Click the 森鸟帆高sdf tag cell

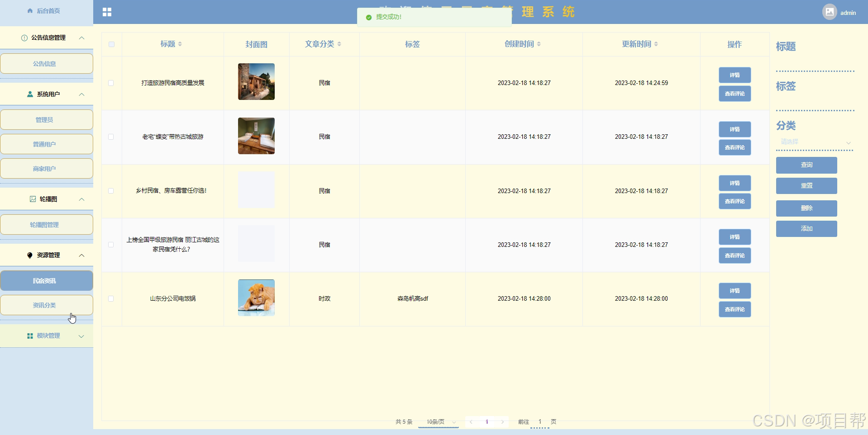(x=413, y=299)
